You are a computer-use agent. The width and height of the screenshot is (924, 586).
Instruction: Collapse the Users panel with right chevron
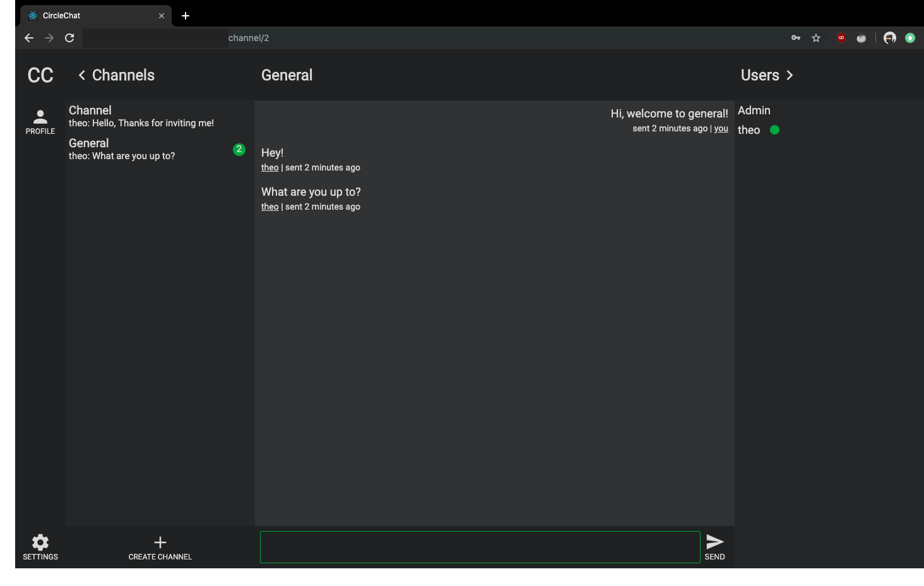(790, 75)
